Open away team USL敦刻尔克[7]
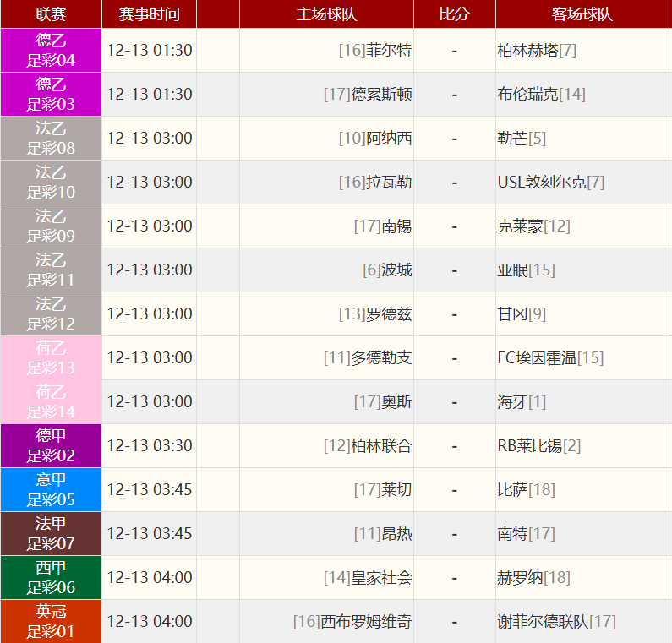 tap(551, 182)
